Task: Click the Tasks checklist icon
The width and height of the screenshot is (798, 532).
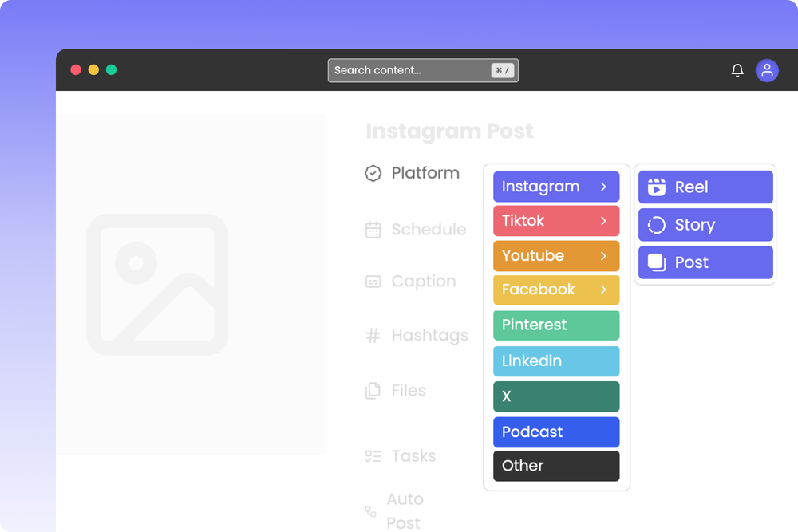Action: (373, 456)
